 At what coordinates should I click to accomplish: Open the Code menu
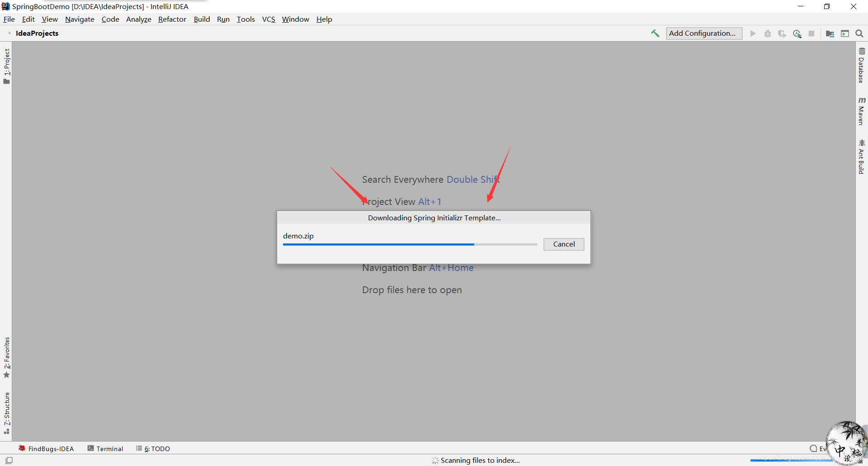tap(110, 19)
